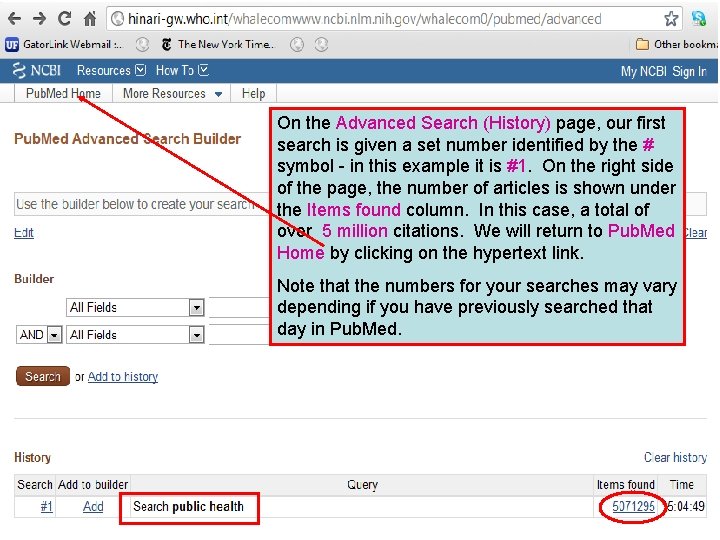Open Other bookmarks folder
This screenshot has height=540, width=720.
[676, 45]
